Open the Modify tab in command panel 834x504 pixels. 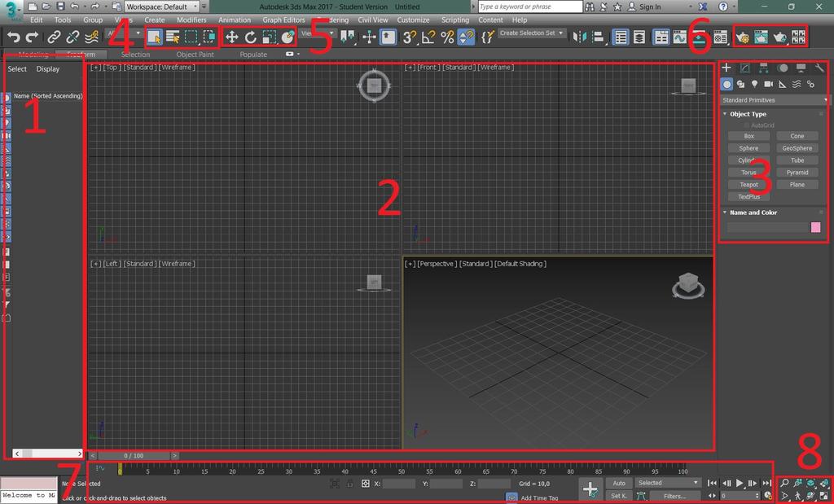[x=744, y=68]
